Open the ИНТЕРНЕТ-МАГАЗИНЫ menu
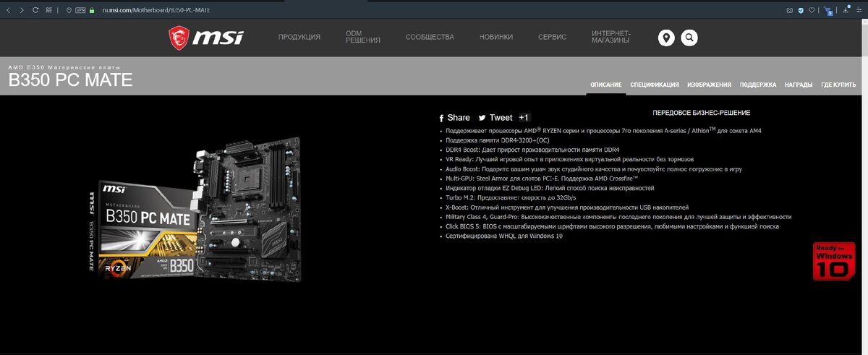 coord(610,37)
